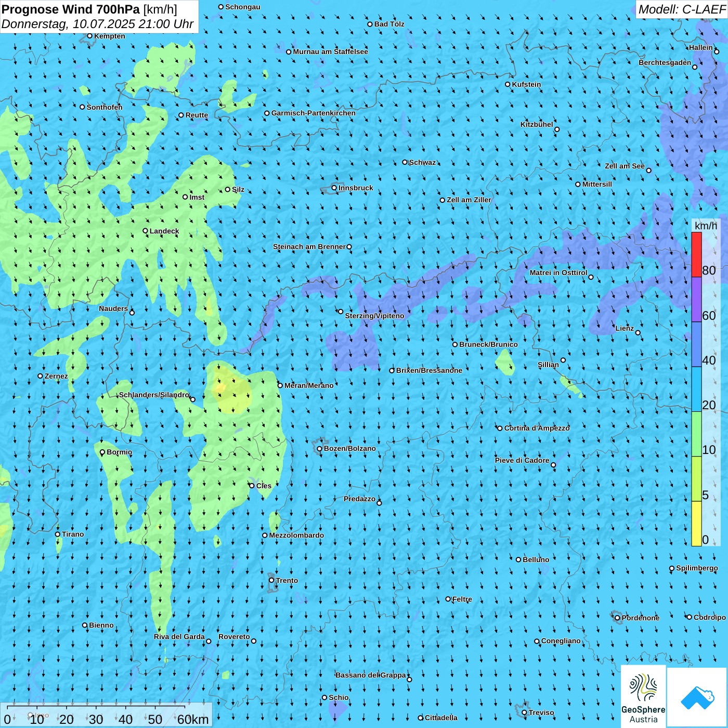Click the Bruneck/Brunico label
Viewport: 728px width, 728px height.
[488, 344]
